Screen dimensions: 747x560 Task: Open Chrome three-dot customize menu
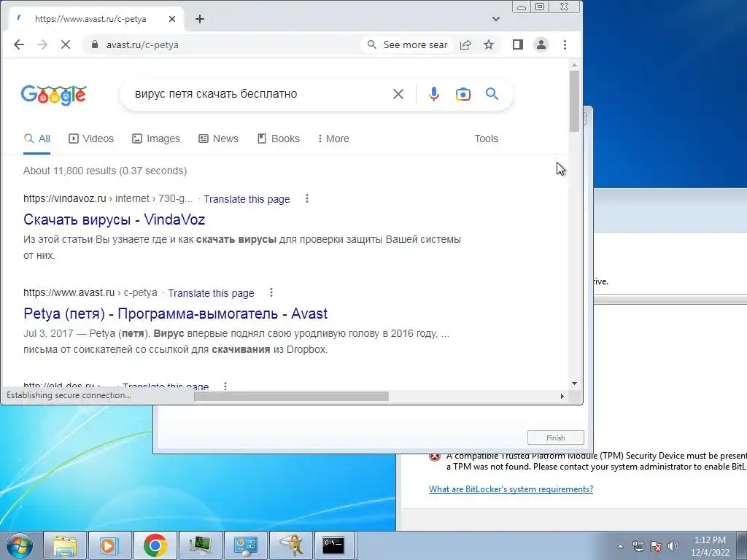[565, 44]
